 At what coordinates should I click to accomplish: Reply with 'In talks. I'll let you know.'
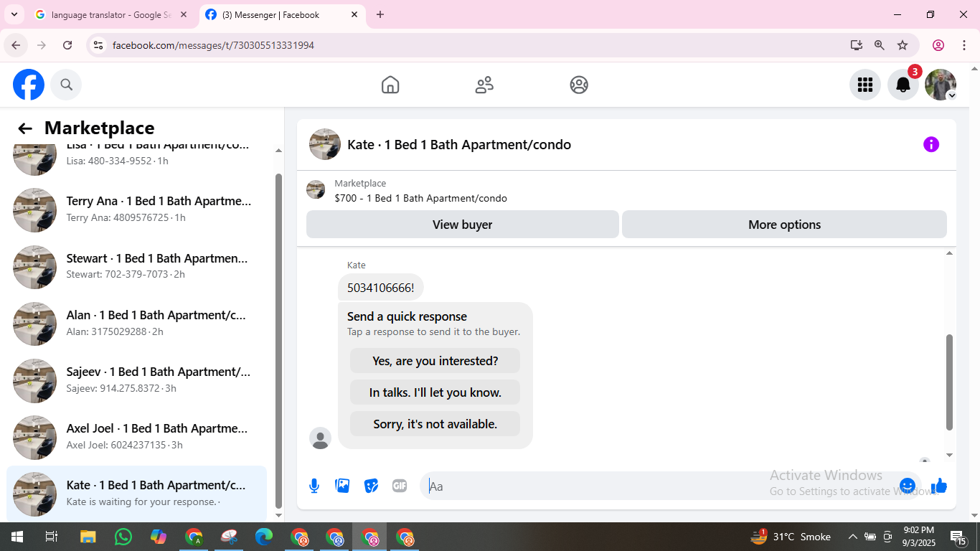(435, 392)
